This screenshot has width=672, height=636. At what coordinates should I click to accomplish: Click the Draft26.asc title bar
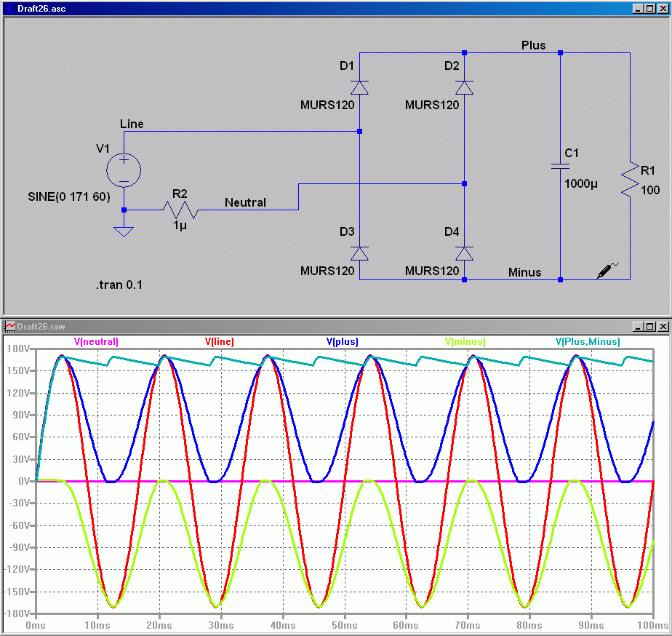click(336, 9)
